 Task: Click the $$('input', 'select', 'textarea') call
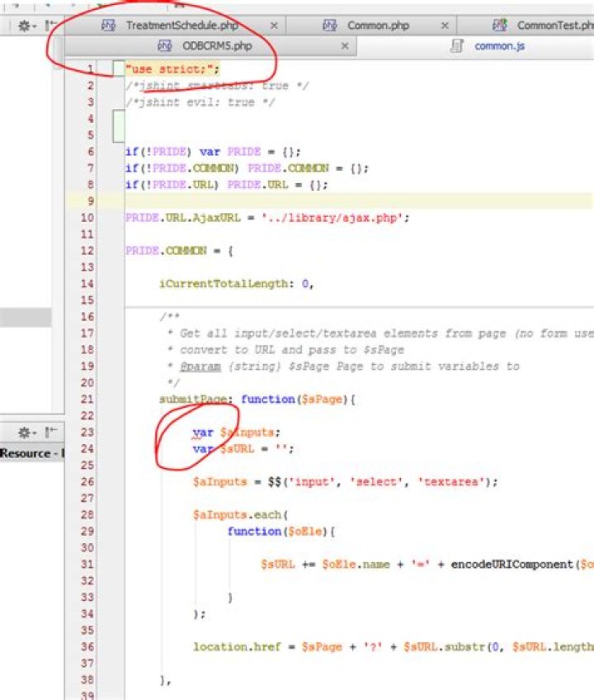pyautogui.click(x=383, y=482)
